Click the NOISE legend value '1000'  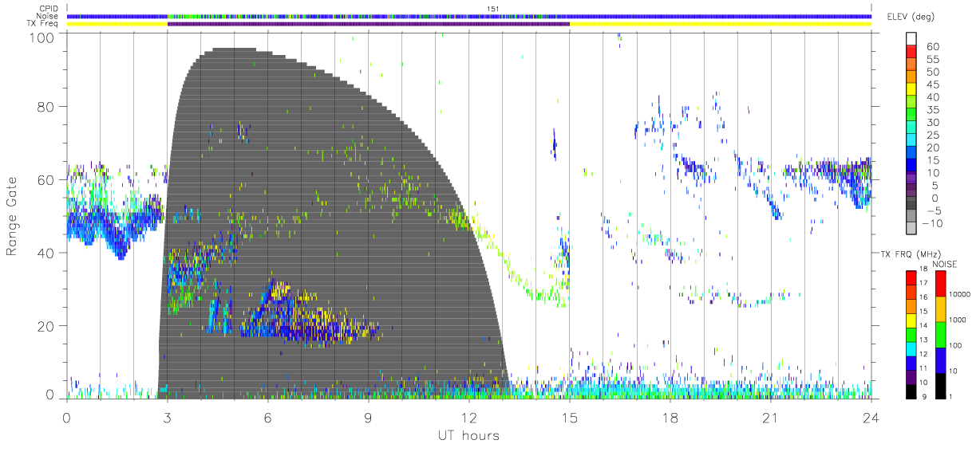coord(958,321)
